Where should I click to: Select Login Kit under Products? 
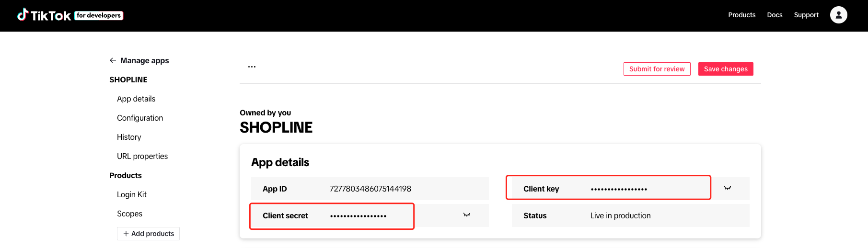point(132,194)
